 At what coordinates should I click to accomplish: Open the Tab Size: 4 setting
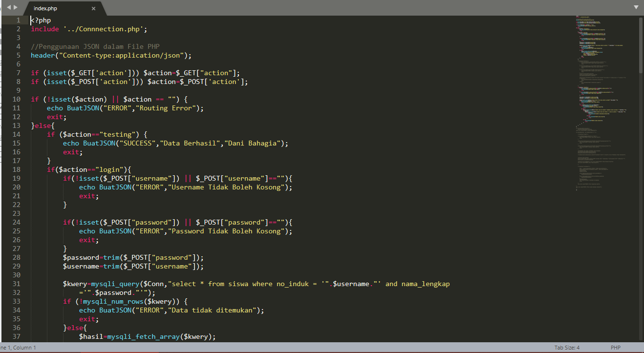click(567, 348)
